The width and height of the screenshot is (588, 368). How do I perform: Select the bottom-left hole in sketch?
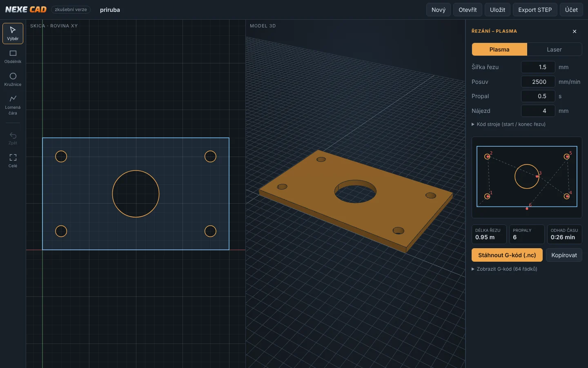[x=61, y=231]
